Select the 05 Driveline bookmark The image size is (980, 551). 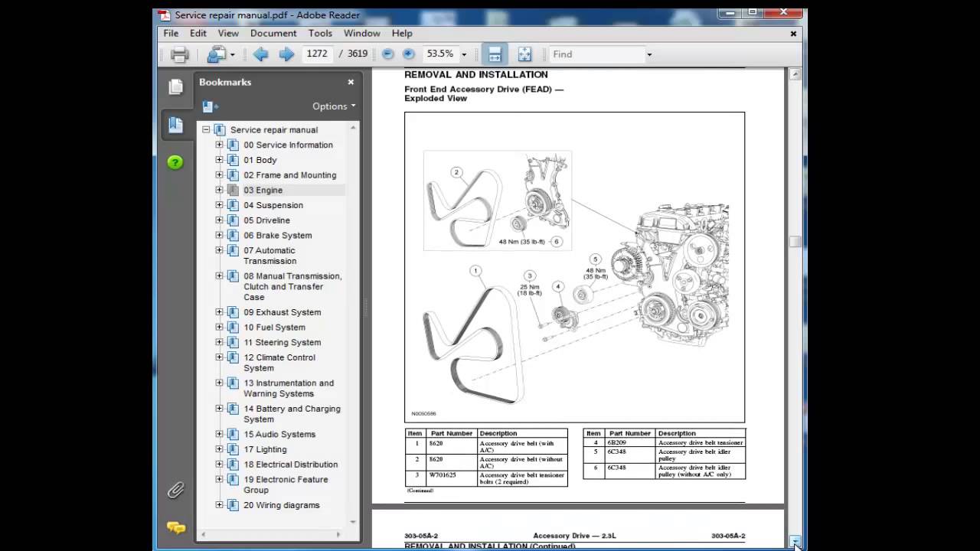pyautogui.click(x=267, y=220)
